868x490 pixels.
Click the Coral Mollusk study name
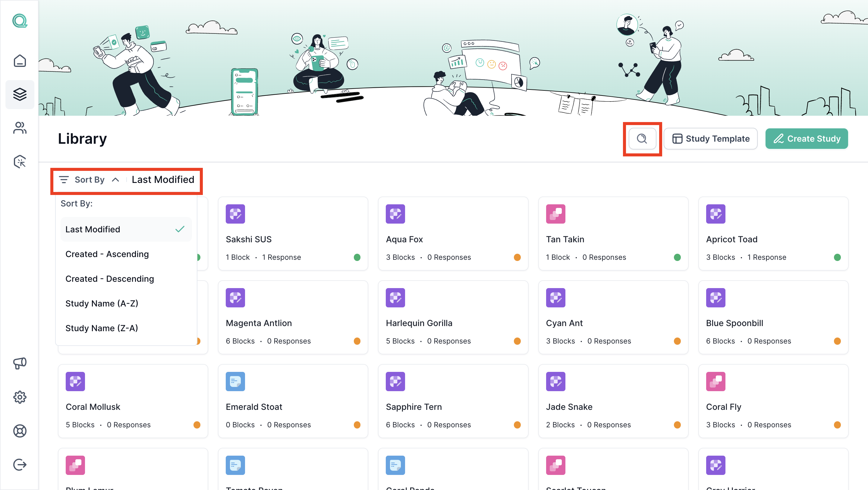click(x=93, y=407)
